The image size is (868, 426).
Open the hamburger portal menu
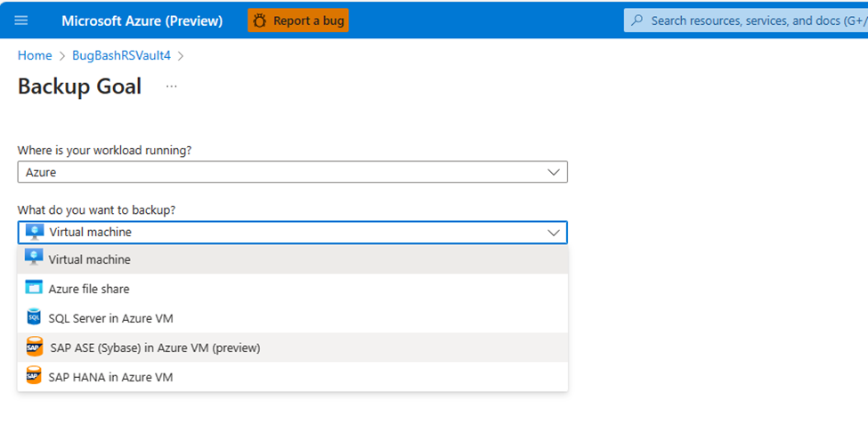point(21,20)
